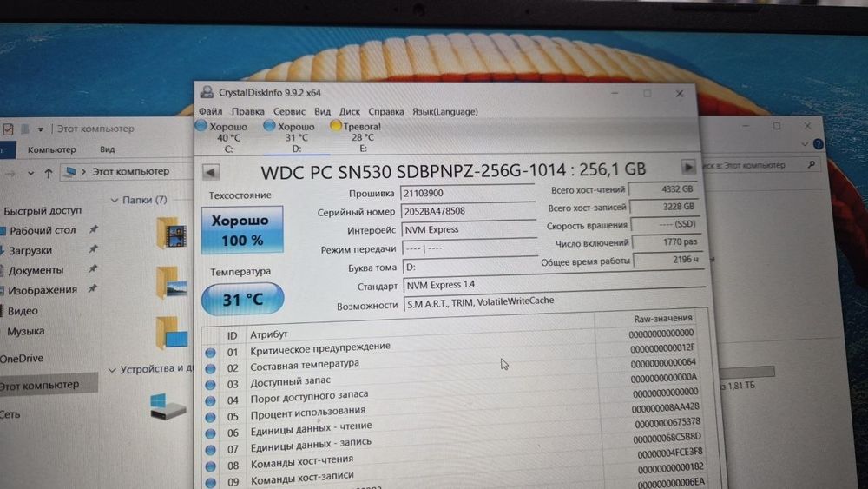Screen dimensions: 868x489
Task: Select the Videos folder icon with film strip
Action: (172, 233)
